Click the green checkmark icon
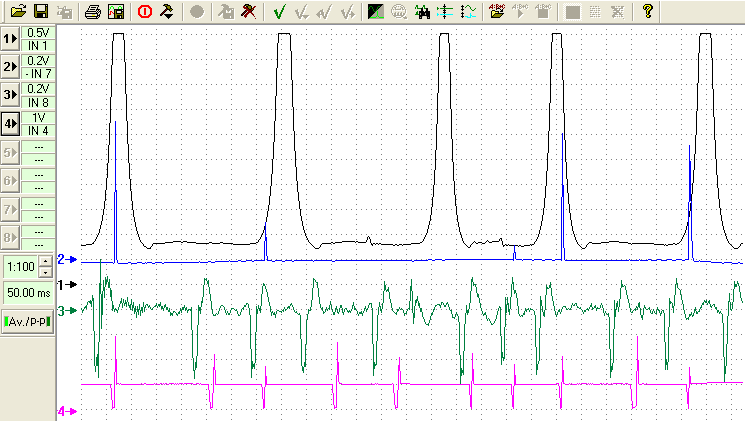The image size is (745, 421). pos(279,11)
